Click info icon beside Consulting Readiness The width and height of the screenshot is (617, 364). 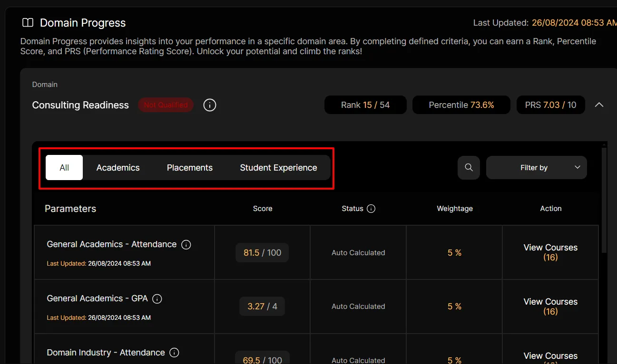pyautogui.click(x=210, y=105)
